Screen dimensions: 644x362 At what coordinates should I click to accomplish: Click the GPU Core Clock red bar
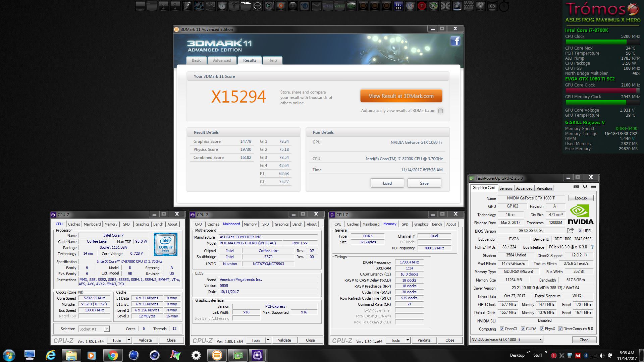point(602,90)
